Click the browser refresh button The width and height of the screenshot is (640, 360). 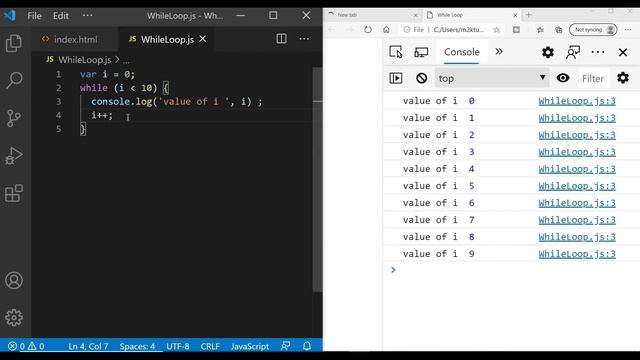tap(368, 29)
